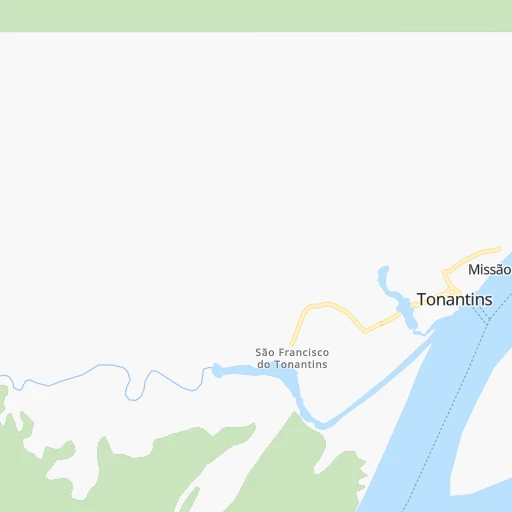Screen dimensions: 512x512
Task: Select the road junction triangle above Tonantins
Action: pyautogui.click(x=452, y=292)
